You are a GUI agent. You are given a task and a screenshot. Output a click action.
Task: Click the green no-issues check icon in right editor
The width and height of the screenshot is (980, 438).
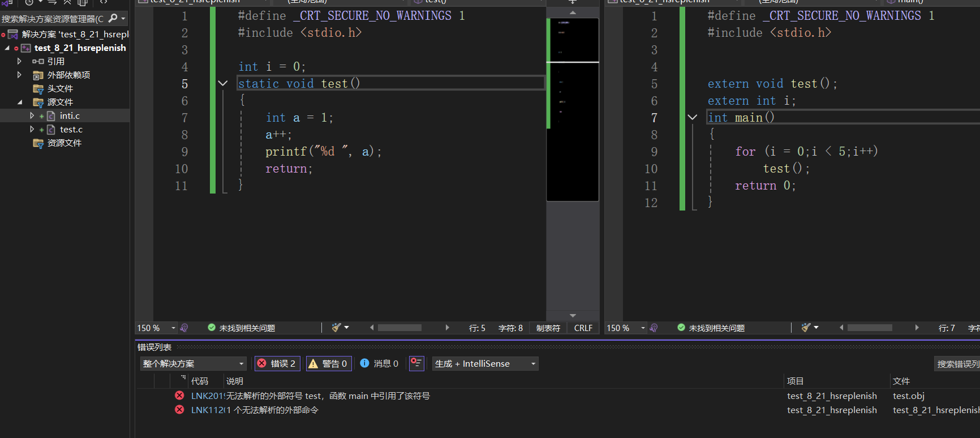click(x=681, y=328)
